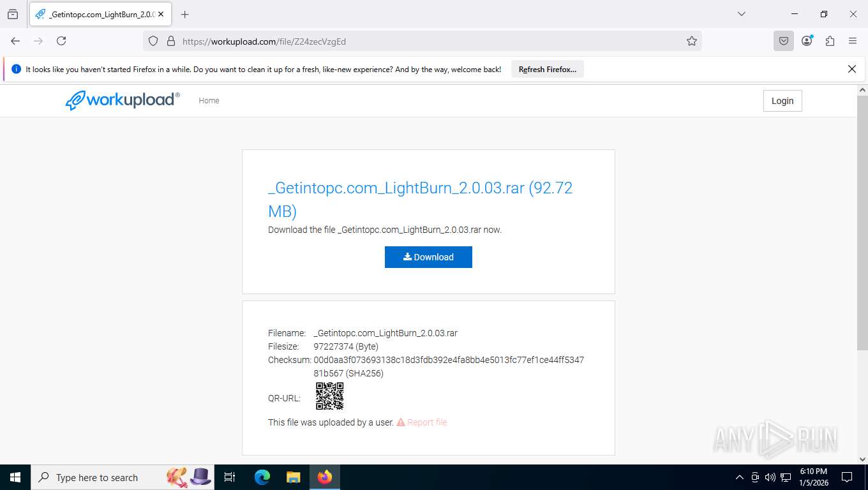The height and width of the screenshot is (490, 868).
Task: Open the clock showing 6:10 PM
Action: pos(814,477)
